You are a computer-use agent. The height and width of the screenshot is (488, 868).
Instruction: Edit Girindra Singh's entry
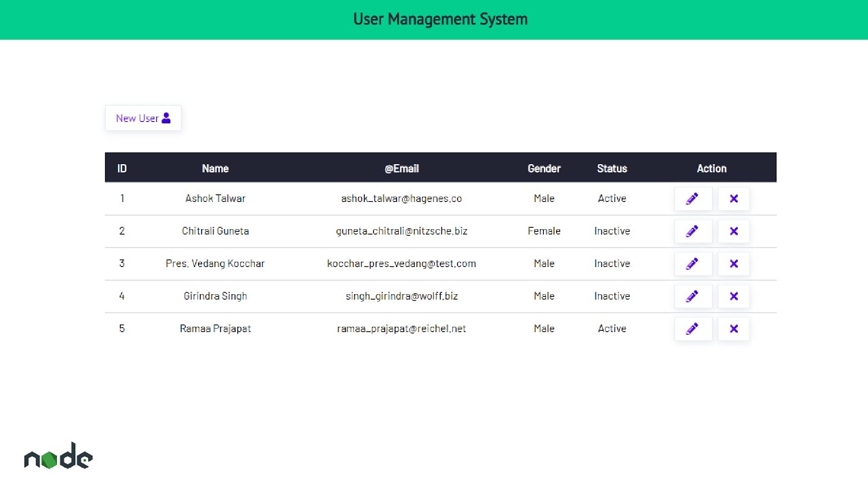coord(693,296)
